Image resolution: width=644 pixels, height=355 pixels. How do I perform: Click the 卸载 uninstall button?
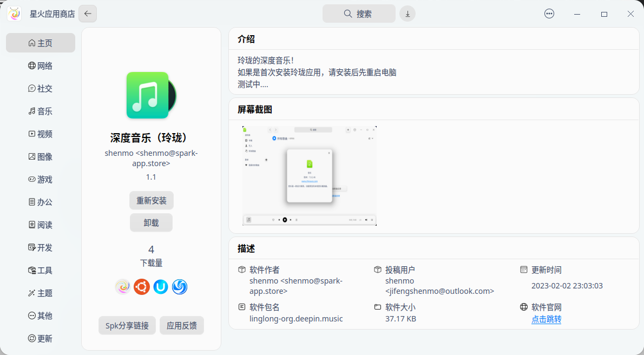point(151,223)
